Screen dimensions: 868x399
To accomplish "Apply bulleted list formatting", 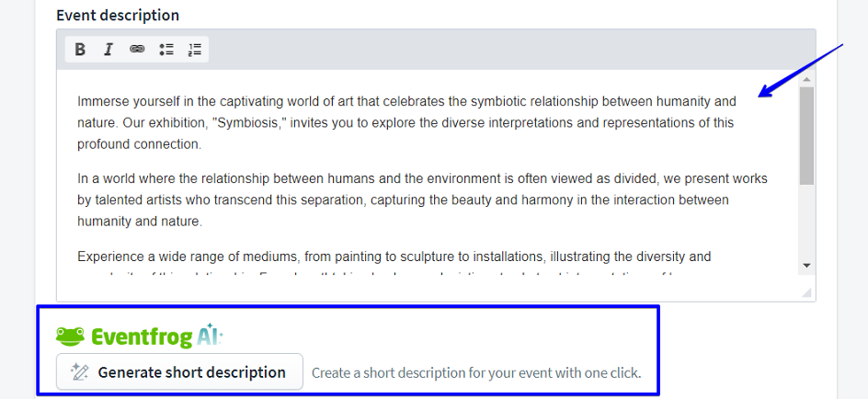I will click(166, 50).
